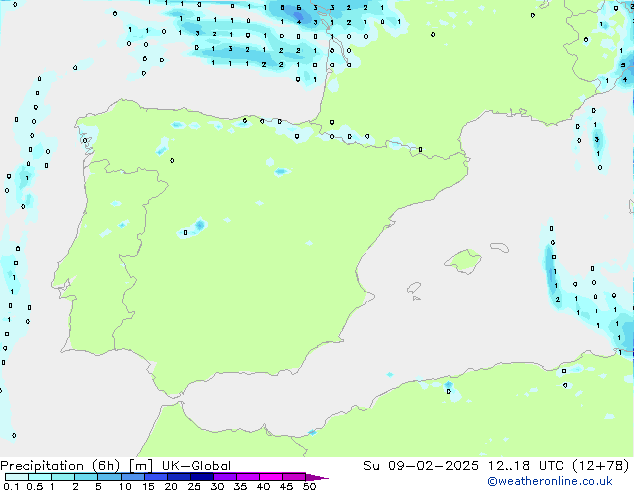Click the '(12+78)' forecast offset text
Viewport: 634px width, 490px height.
[601, 466]
